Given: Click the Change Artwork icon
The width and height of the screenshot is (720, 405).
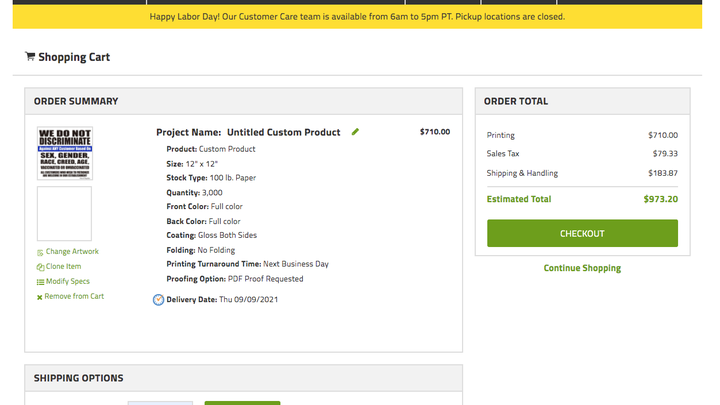Looking at the screenshot, I should 40,252.
